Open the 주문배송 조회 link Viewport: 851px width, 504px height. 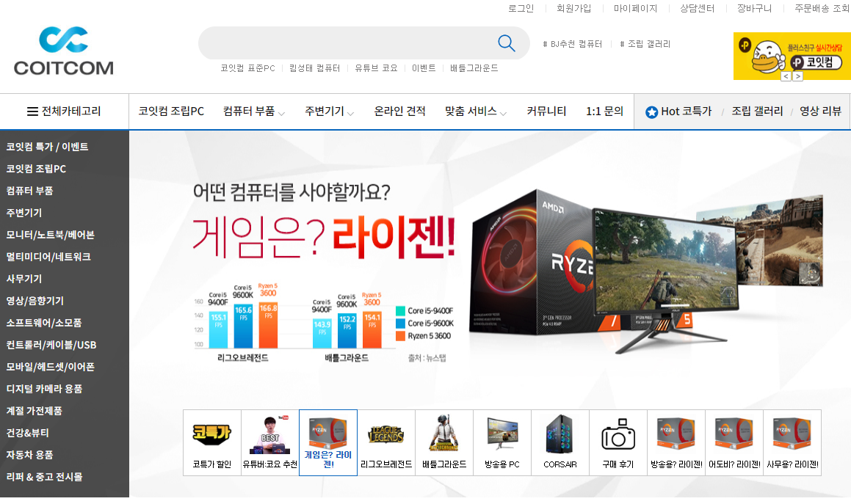coord(822,8)
